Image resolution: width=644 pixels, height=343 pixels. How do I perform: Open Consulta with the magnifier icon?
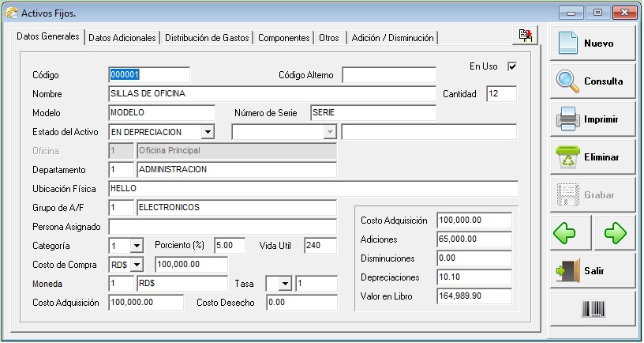[x=568, y=81]
